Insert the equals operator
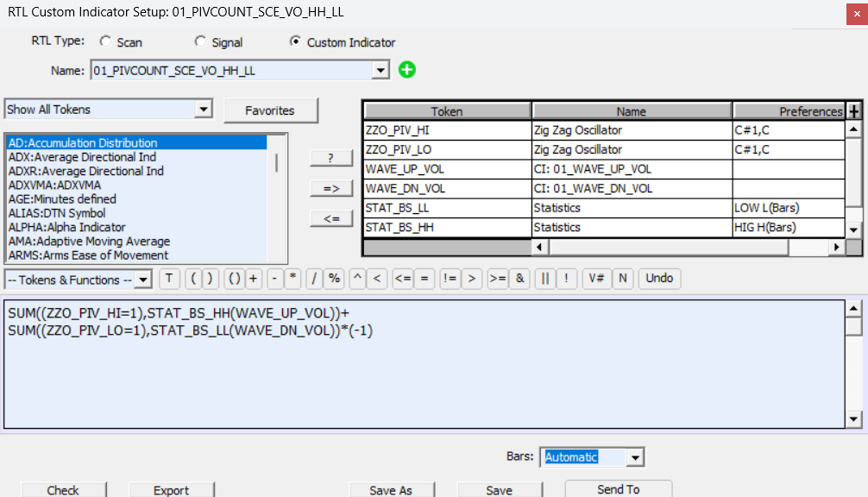The width and height of the screenshot is (868, 497). [x=424, y=279]
